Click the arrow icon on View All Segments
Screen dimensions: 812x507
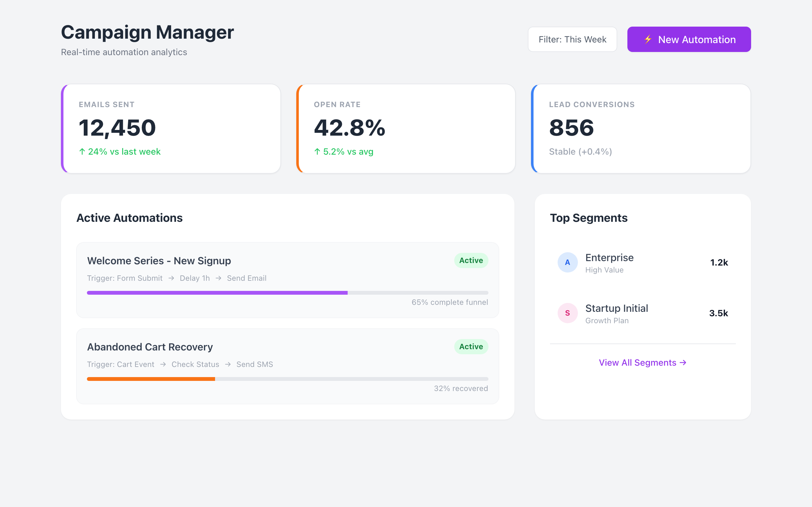point(684,363)
